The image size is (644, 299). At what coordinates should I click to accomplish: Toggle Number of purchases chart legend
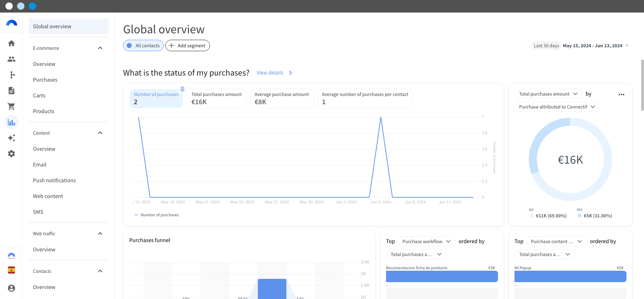(x=157, y=215)
